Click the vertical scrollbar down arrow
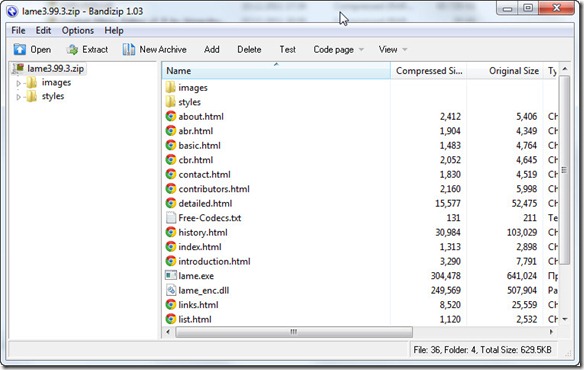The height and width of the screenshot is (370, 584). pos(565,319)
